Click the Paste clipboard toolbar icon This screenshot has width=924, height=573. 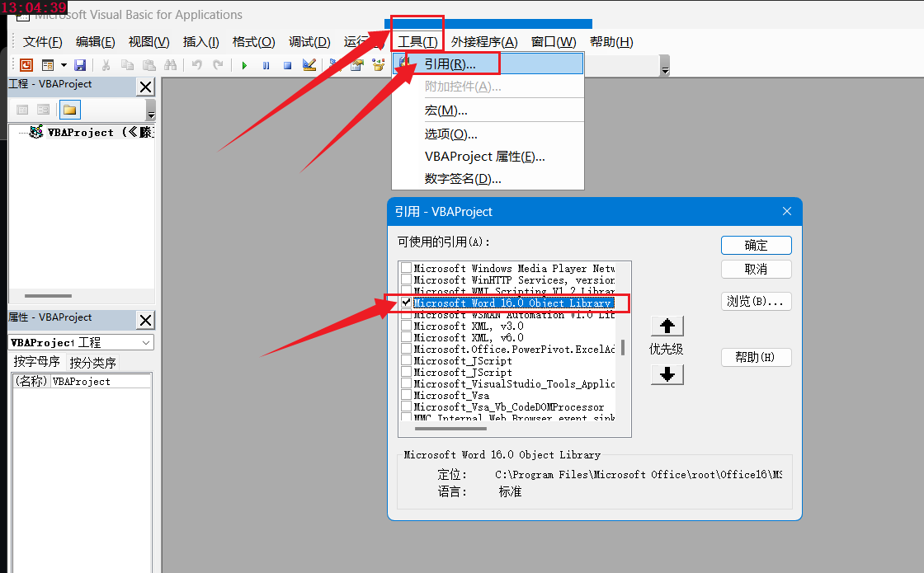tap(149, 65)
